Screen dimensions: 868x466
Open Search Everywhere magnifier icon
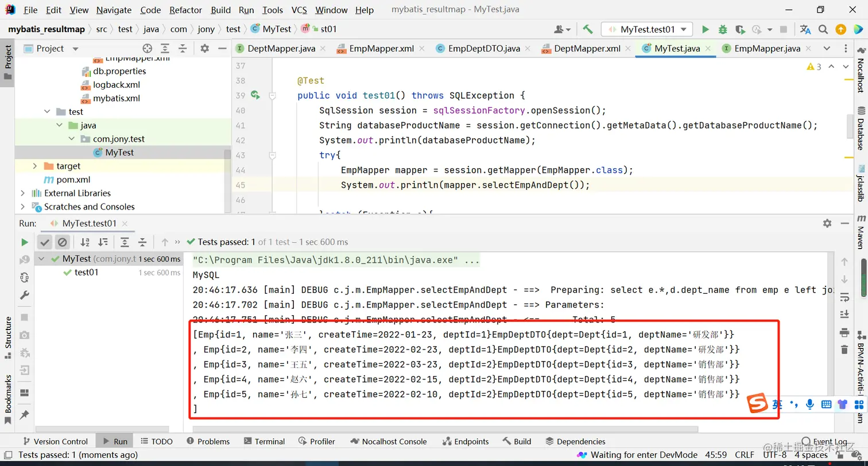[x=823, y=29]
